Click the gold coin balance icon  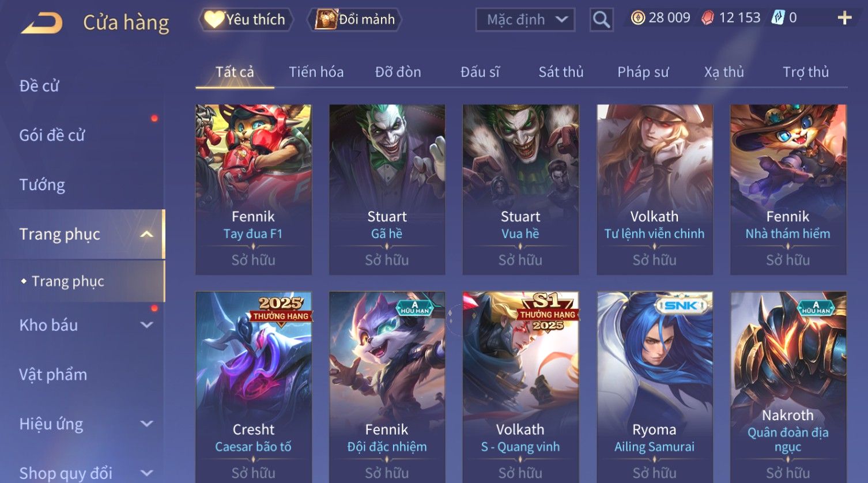pyautogui.click(x=637, y=18)
